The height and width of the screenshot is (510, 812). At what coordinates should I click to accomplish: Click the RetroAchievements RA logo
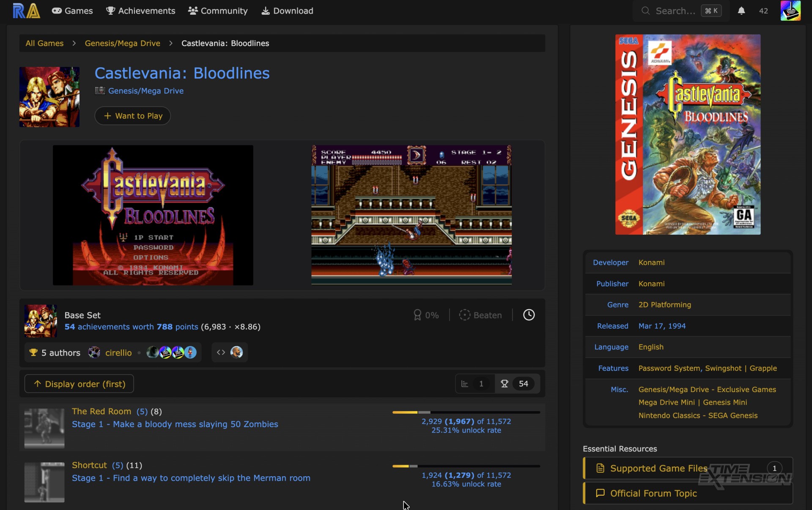tap(26, 11)
